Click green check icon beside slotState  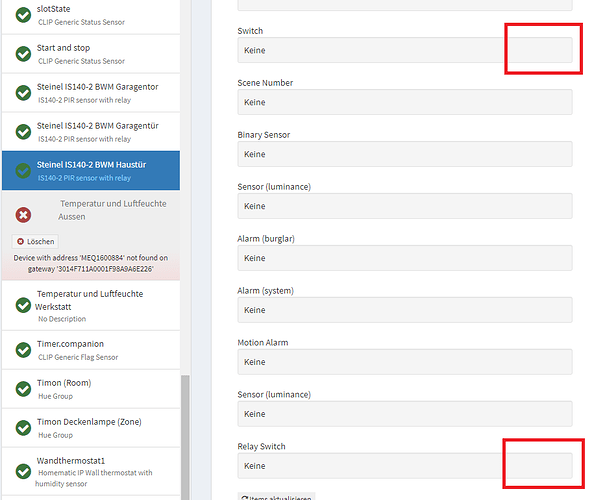[23, 15]
